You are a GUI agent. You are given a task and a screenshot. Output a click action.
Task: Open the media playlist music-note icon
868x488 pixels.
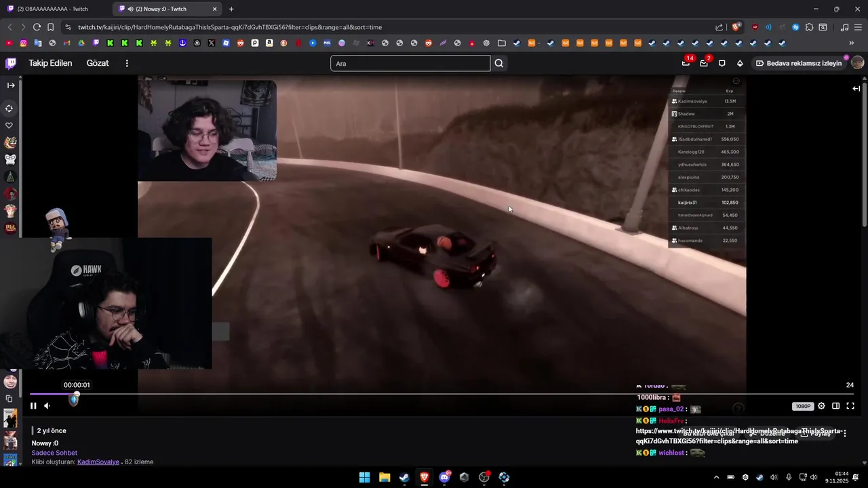coord(844,27)
